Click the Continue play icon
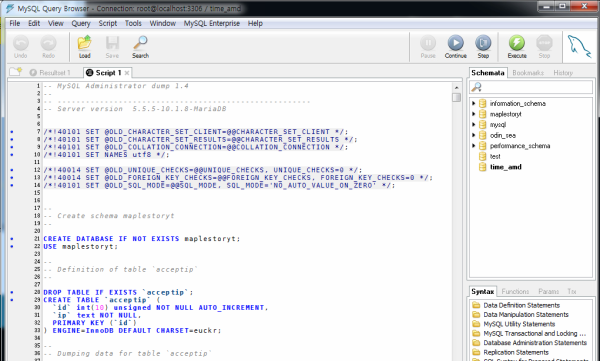Viewport: 600px width, 361px height. pos(455,43)
